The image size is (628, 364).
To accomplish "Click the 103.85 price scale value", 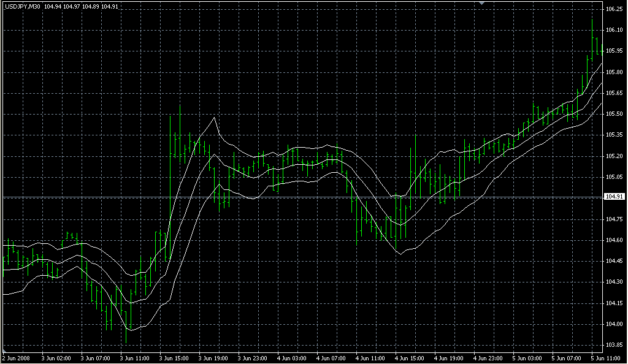I will click(x=613, y=345).
